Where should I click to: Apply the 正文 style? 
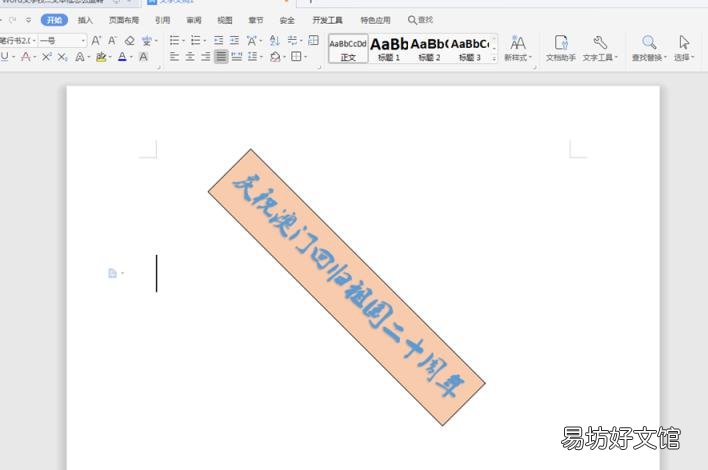(x=348, y=48)
